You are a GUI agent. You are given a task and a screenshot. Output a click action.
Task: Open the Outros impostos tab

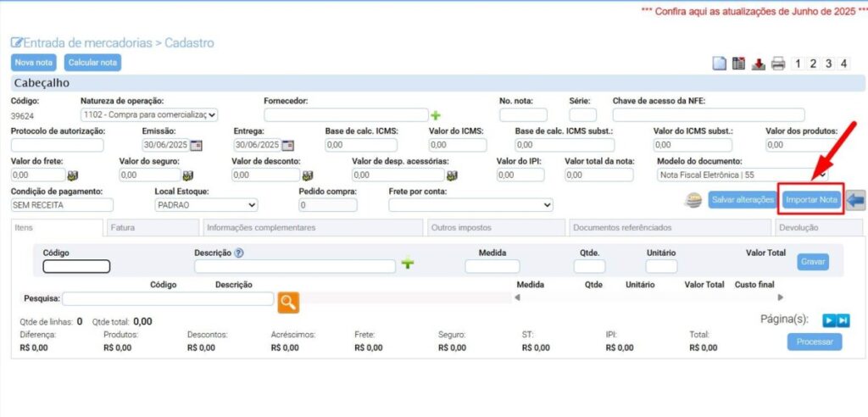click(x=496, y=228)
